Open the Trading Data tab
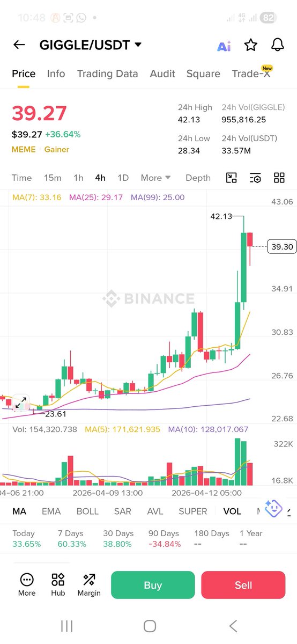The height and width of the screenshot is (644, 297). pyautogui.click(x=107, y=74)
